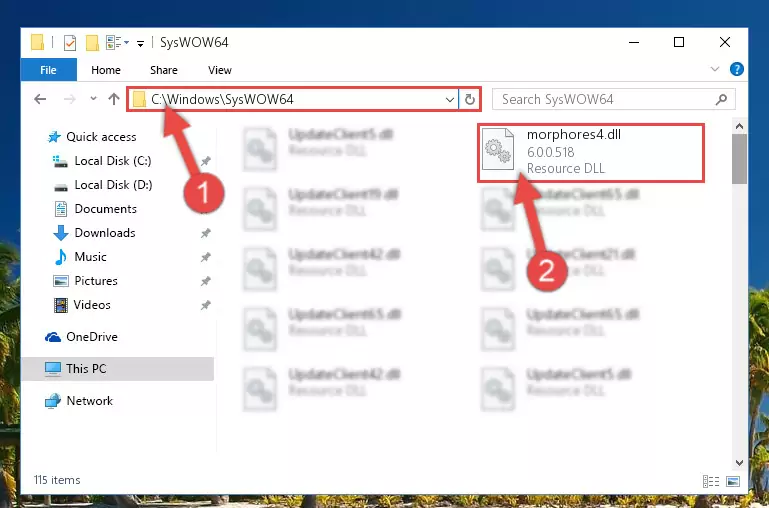Click the scroll down arrow of file list

pos(739,462)
